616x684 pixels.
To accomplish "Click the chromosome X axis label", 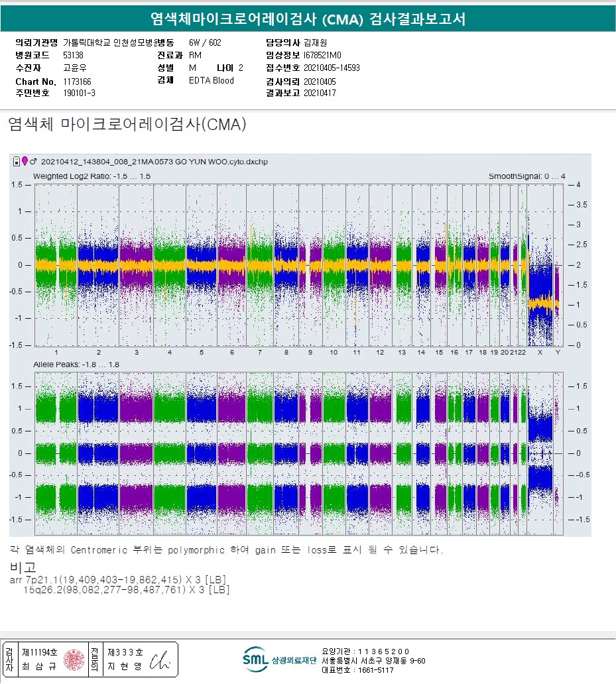I will click(540, 352).
